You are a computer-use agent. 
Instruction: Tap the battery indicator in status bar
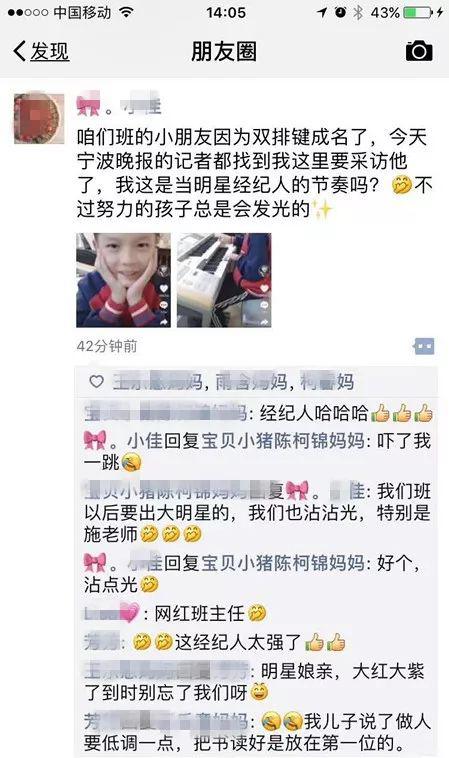click(x=418, y=12)
